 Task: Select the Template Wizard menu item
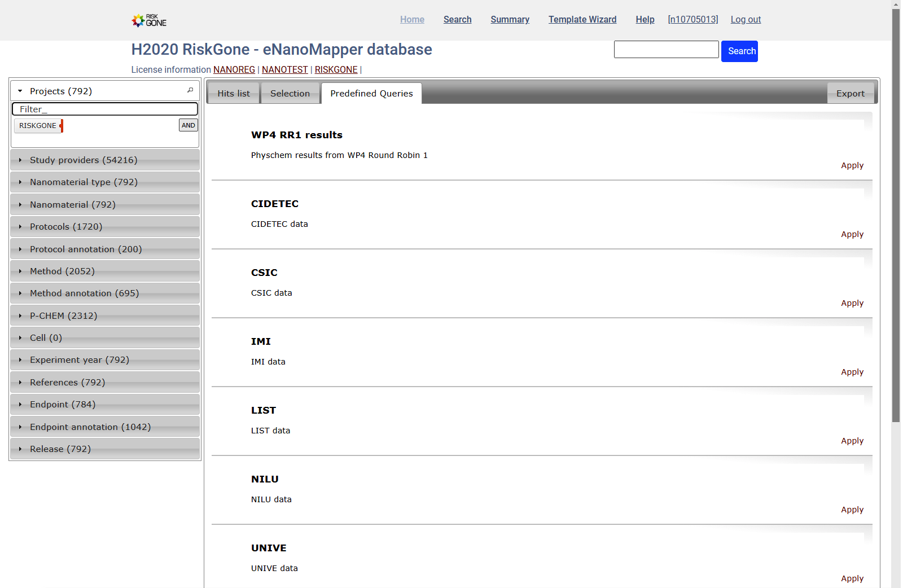pyautogui.click(x=582, y=19)
